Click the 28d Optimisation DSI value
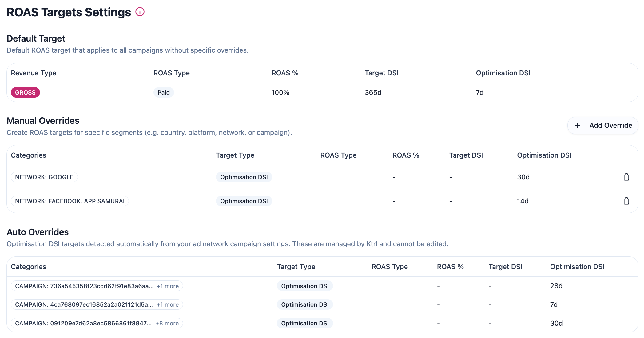Screen dimensions: 644x338 (x=556, y=286)
